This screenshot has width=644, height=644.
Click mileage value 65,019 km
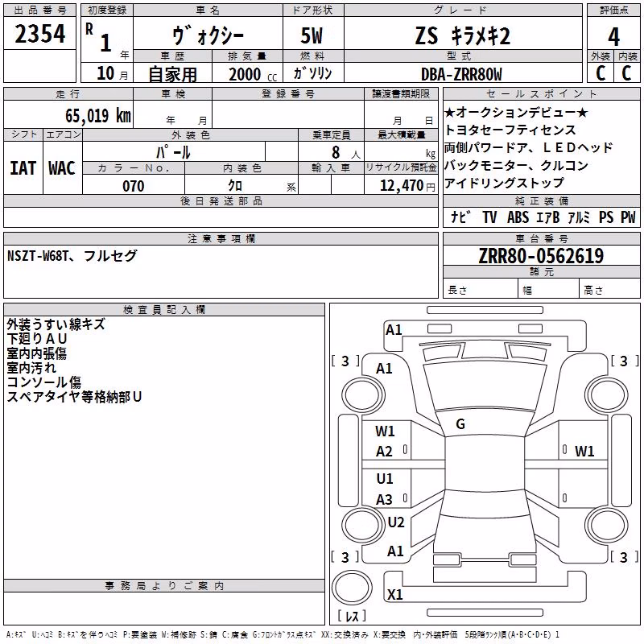point(97,115)
